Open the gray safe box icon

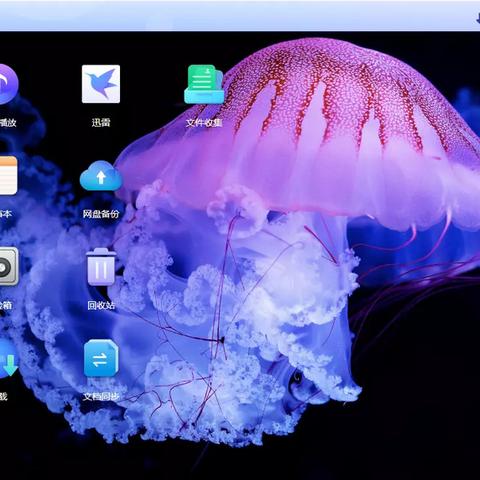pyautogui.click(x=9, y=267)
